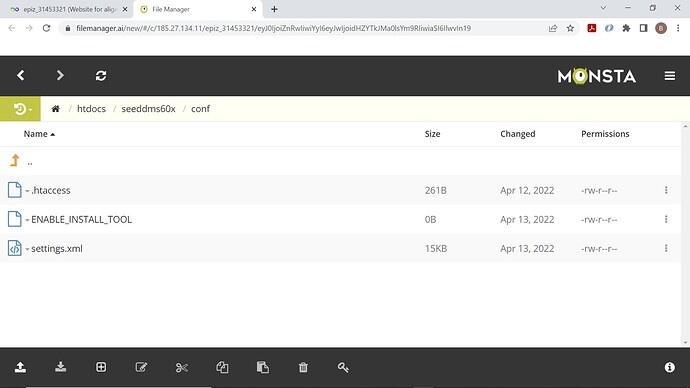Navigate to seeddms60x in breadcrumb
The image size is (690, 388).
tap(148, 109)
